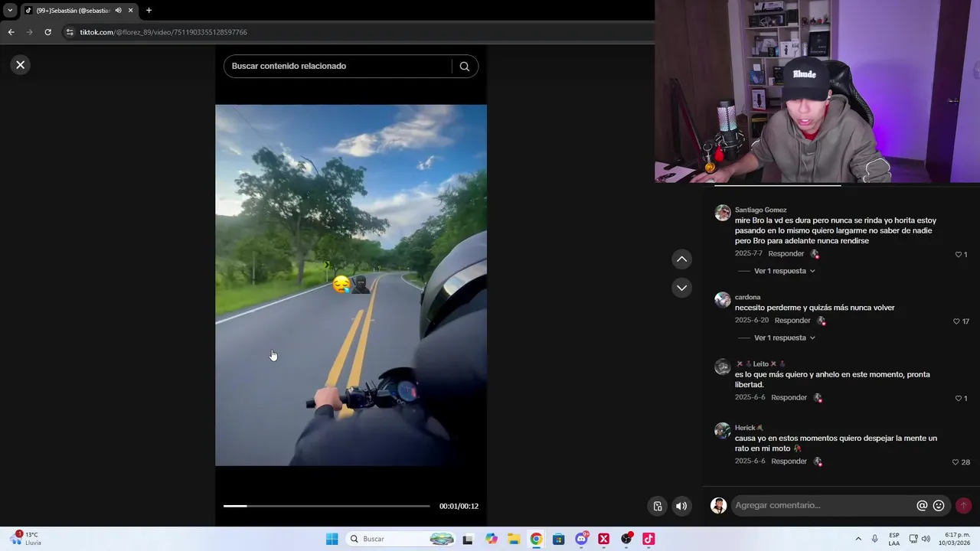View site information icon in address bar
Viewport: 980px width, 551px height.
tap(70, 32)
